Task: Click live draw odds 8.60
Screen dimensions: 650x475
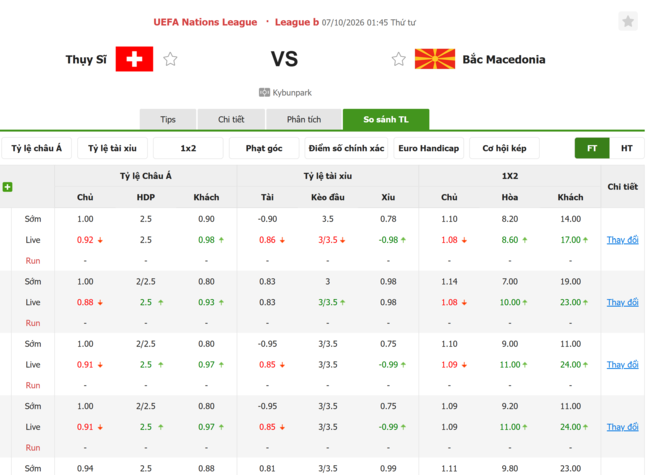Action: (x=510, y=240)
